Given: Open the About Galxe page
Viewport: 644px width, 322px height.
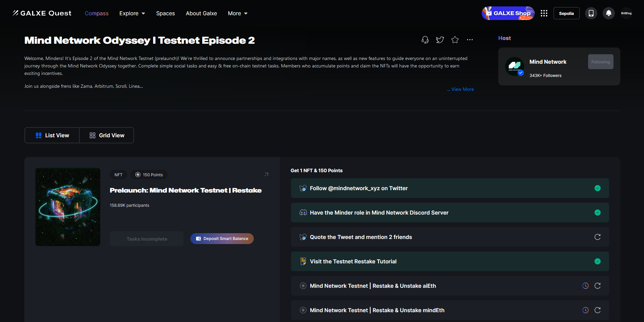Looking at the screenshot, I should click(201, 13).
